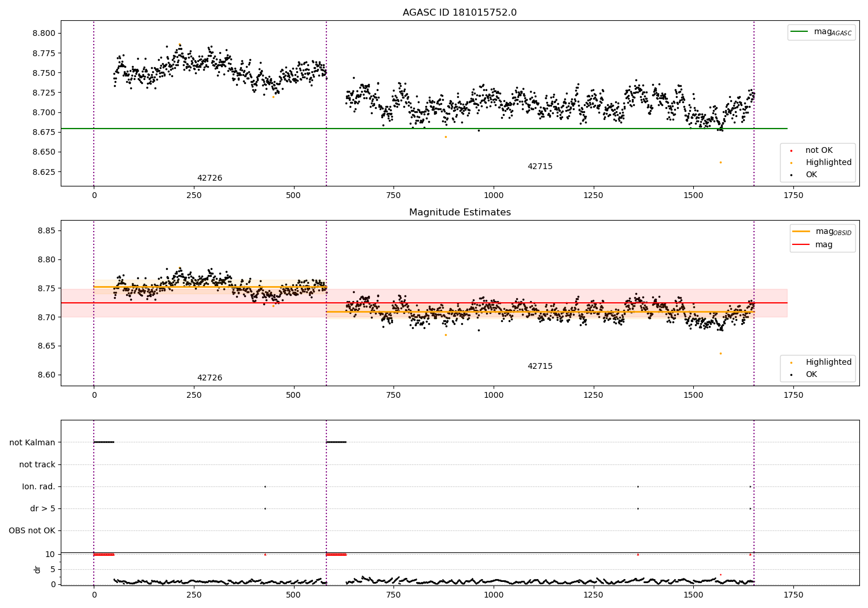Viewport: 868px width, 608px height.
Task: Click the 8.80 y-axis tick label
Action: [x=46, y=260]
